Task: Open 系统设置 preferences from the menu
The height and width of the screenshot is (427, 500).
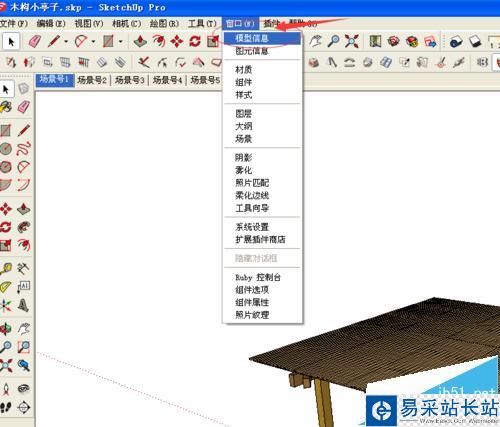Action: pyautogui.click(x=262, y=227)
